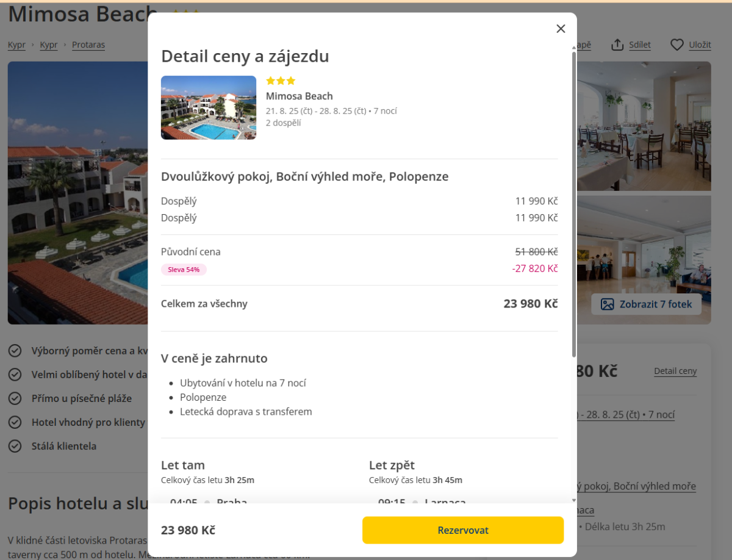Click the Mimosa Beach thumbnail in dialog
Screen dimensions: 732x560
[x=209, y=108]
